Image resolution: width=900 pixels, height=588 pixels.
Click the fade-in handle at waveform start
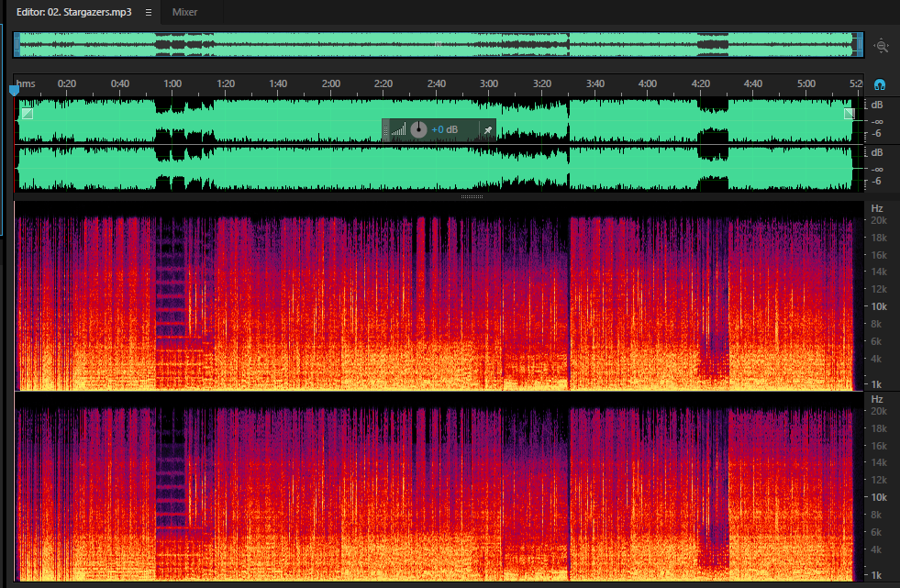27,114
